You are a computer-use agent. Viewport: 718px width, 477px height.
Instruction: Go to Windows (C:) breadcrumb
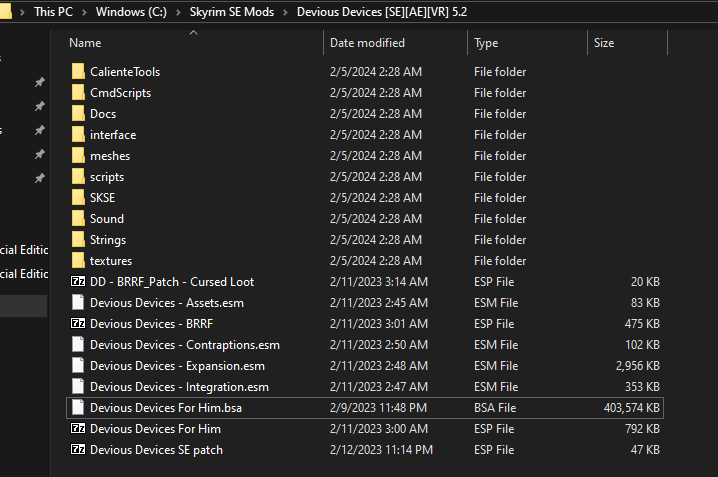click(131, 12)
